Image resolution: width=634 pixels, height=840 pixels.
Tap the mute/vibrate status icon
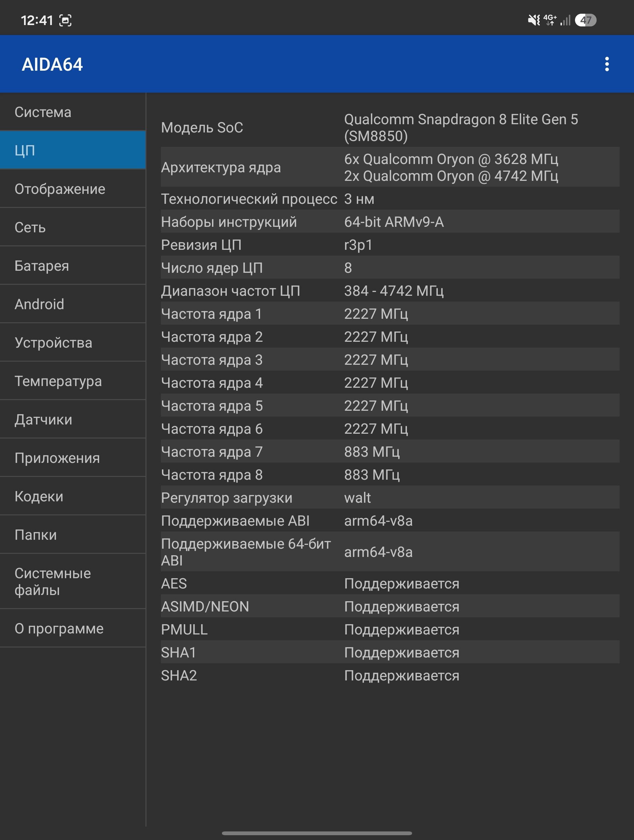point(534,20)
